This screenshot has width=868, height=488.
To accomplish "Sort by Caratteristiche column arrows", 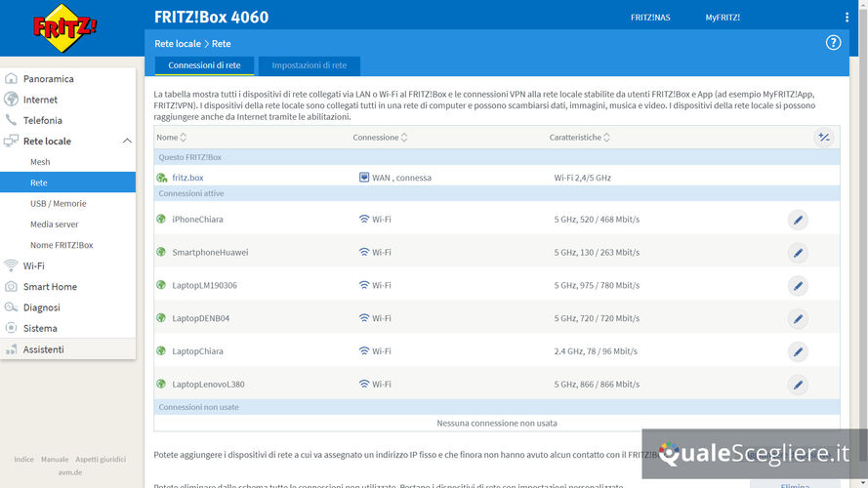I will [x=608, y=138].
